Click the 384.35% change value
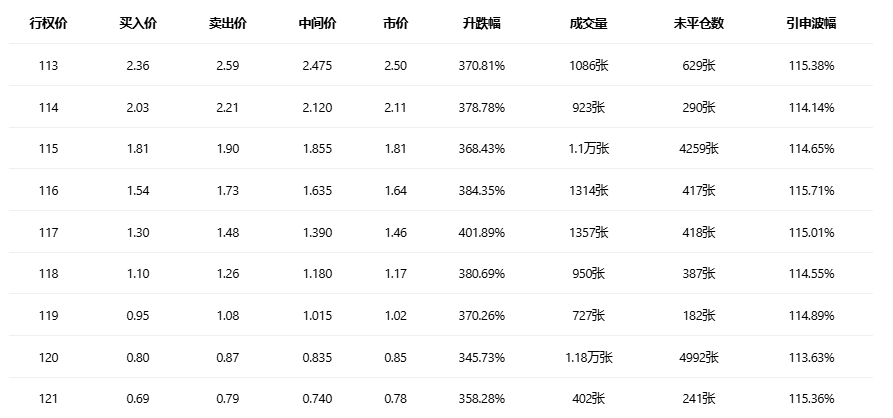The height and width of the screenshot is (418, 893). point(484,190)
